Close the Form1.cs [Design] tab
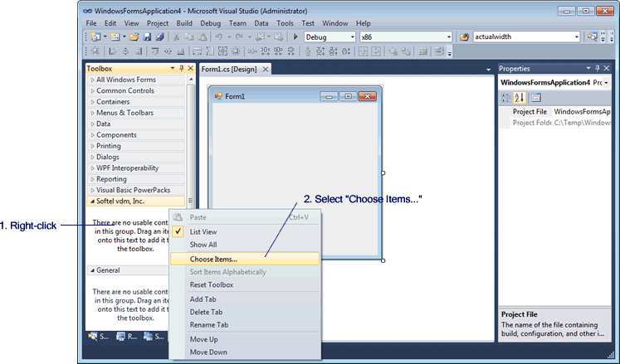 [x=266, y=70]
